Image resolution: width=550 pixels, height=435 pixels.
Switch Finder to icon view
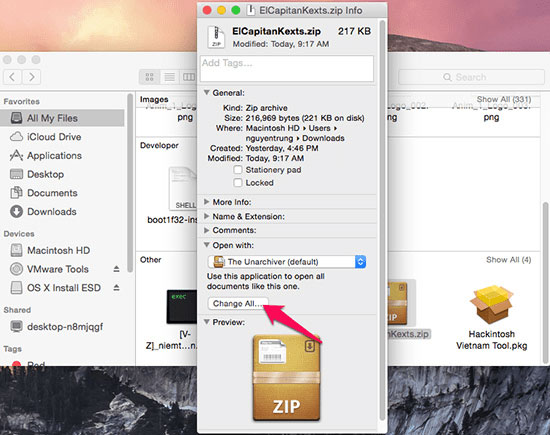[149, 77]
